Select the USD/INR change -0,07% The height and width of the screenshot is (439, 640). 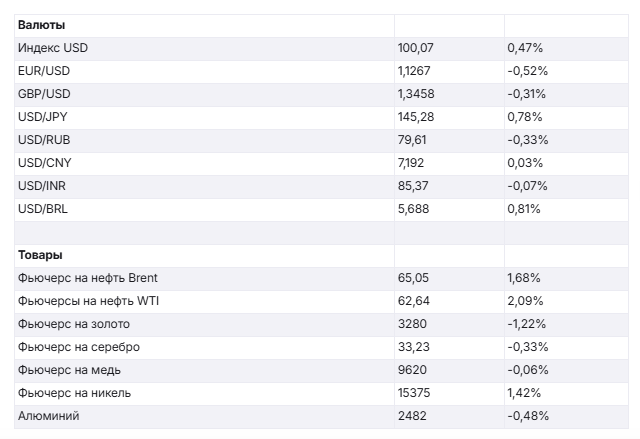click(x=527, y=186)
